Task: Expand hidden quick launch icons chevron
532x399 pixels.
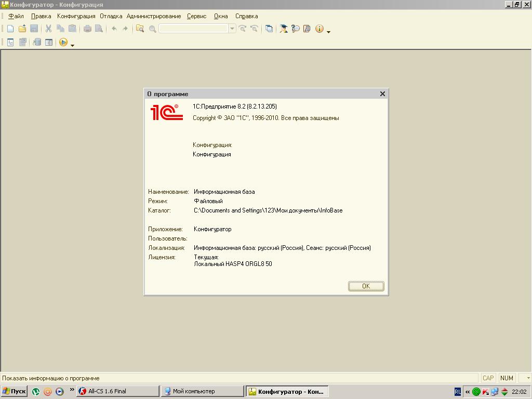Action: [x=72, y=390]
